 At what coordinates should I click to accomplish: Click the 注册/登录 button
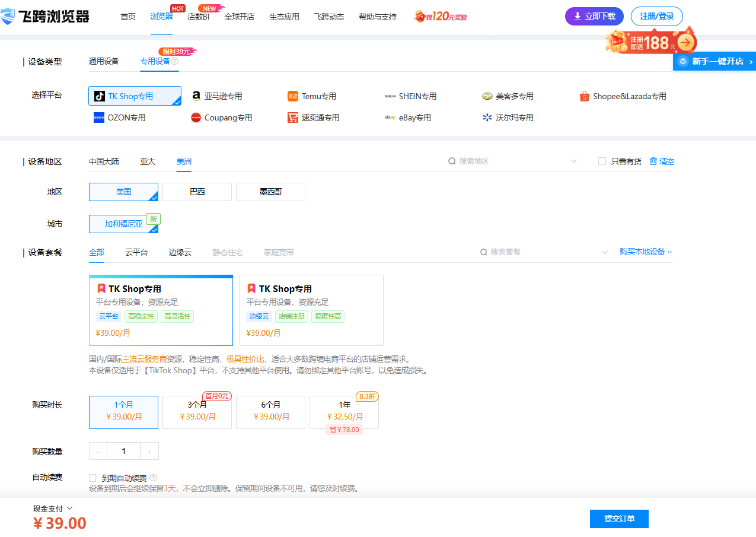tap(657, 16)
